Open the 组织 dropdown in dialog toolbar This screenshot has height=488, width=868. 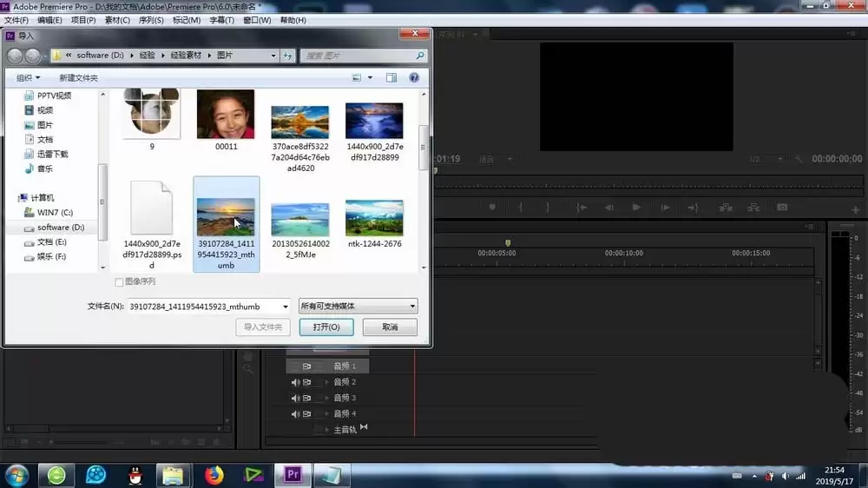click(30, 77)
